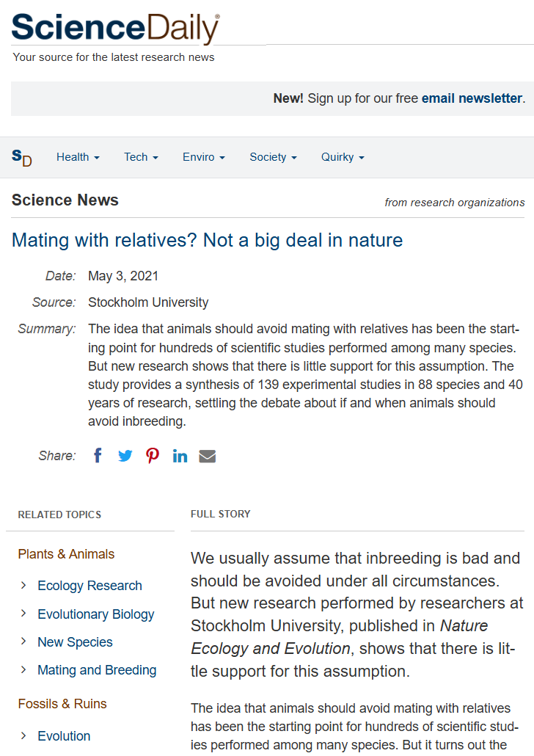Share article via Twitter bird icon
The width and height of the screenshot is (534, 756).
click(x=125, y=456)
